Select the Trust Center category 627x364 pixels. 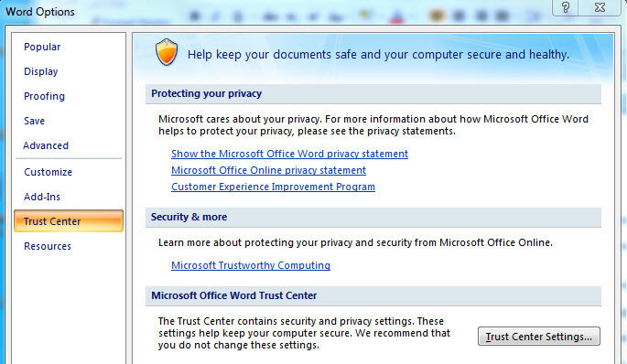69,221
